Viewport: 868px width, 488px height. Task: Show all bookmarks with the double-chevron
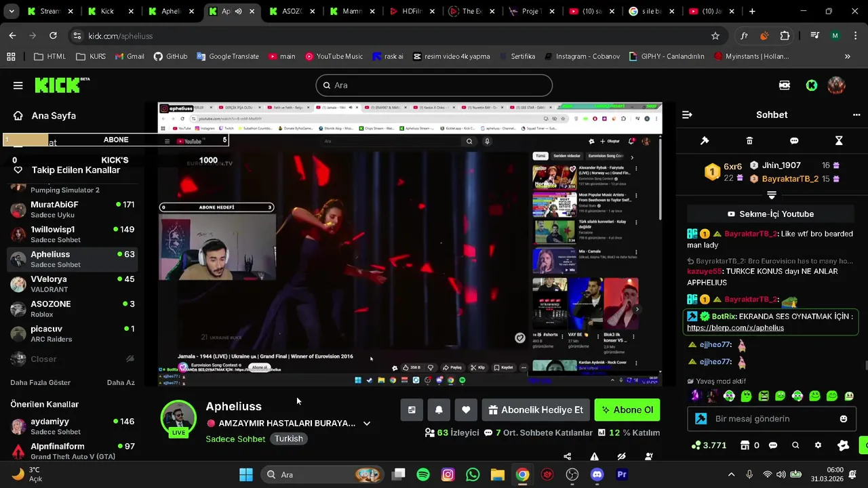click(x=847, y=56)
